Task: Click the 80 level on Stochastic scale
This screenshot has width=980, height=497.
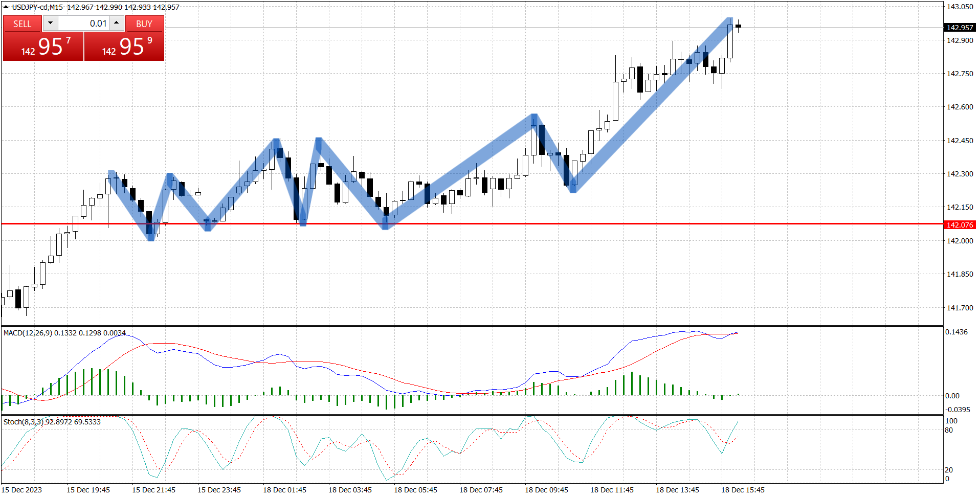Action: tap(949, 430)
